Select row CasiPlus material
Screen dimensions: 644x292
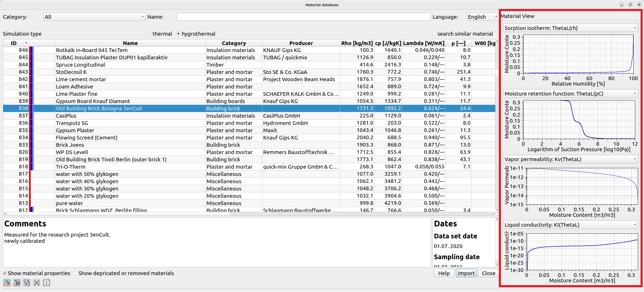pos(249,116)
